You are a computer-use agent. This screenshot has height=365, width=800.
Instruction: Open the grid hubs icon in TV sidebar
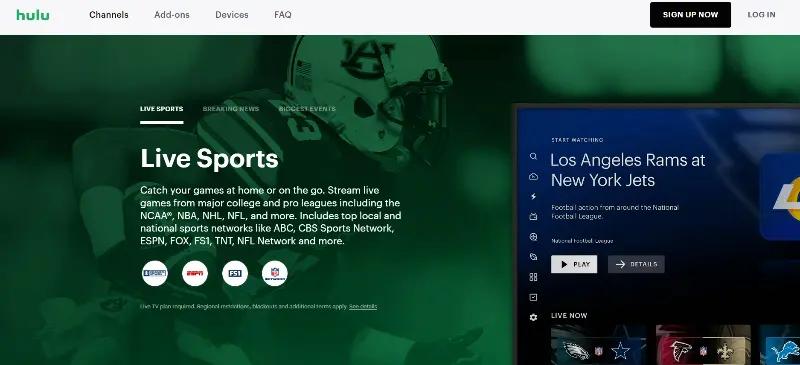pyautogui.click(x=533, y=277)
